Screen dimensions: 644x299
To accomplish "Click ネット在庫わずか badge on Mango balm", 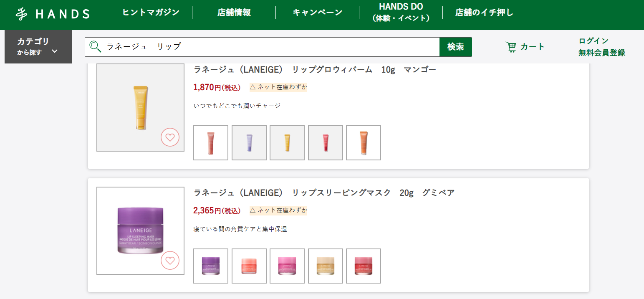I will 278,87.
